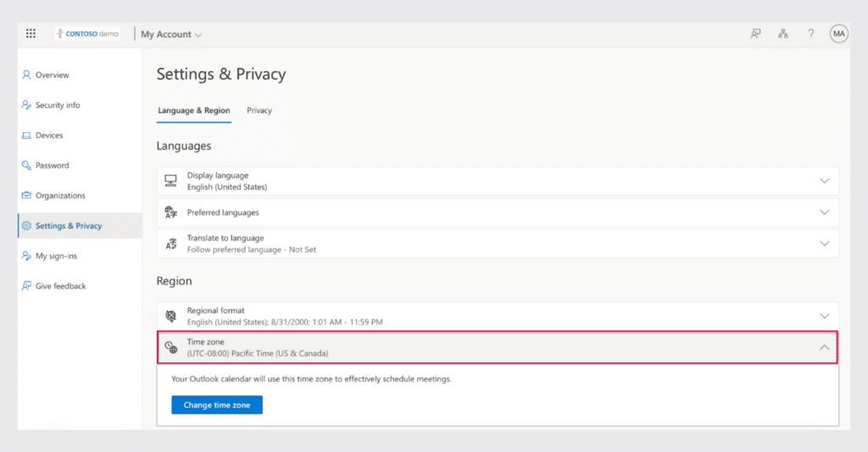Click the Display language label
The height and width of the screenshot is (452, 868).
click(x=218, y=175)
